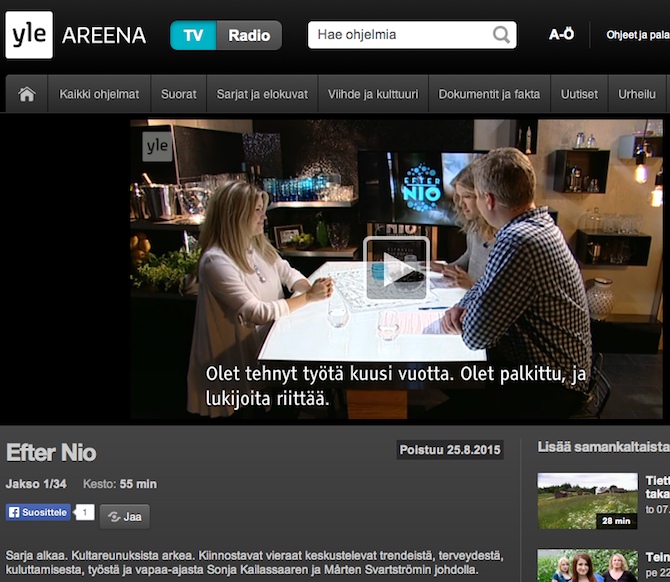Open the Urheilu menu item
This screenshot has height=582, width=670.
click(x=637, y=94)
